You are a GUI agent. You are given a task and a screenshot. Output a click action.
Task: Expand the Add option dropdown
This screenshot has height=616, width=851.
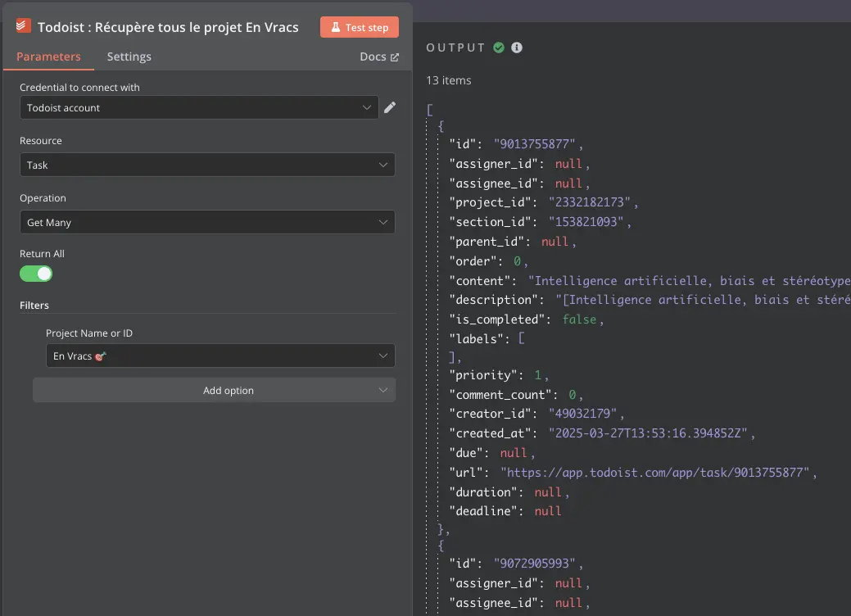click(214, 390)
